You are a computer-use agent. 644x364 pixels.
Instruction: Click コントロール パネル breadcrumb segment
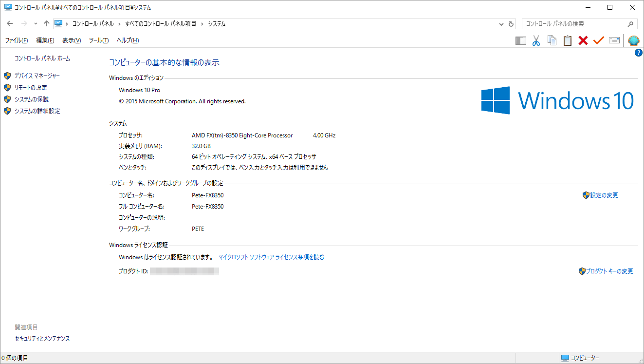pos(93,24)
